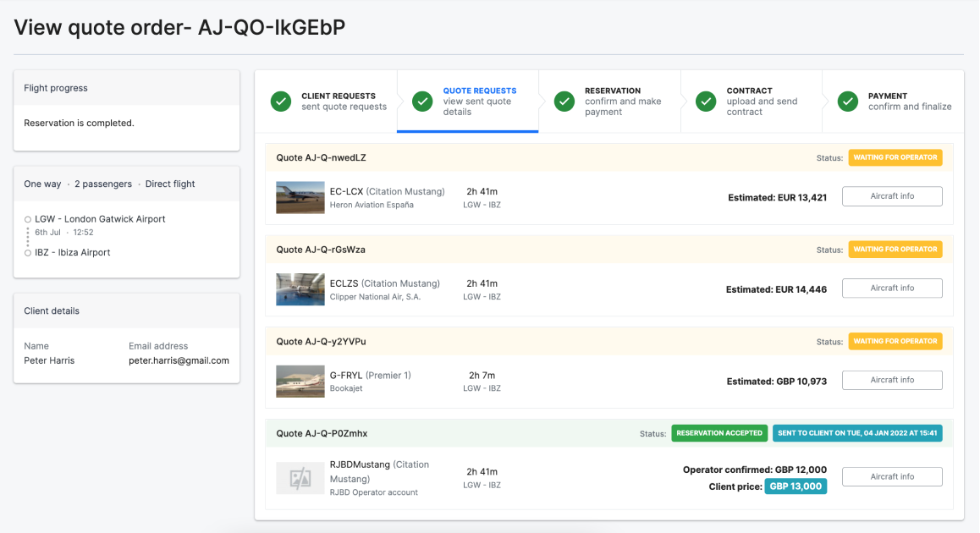Open Aircraft info for EC-LCX
Image resolution: width=980 pixels, height=533 pixels.
(x=892, y=196)
